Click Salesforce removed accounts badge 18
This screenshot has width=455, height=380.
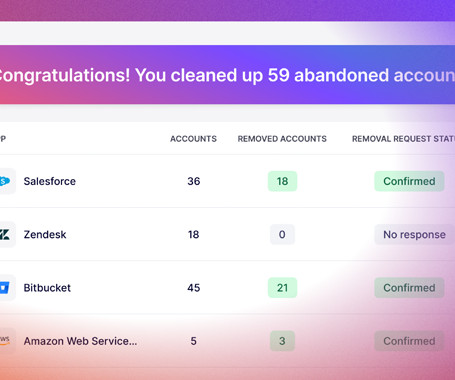coord(282,181)
